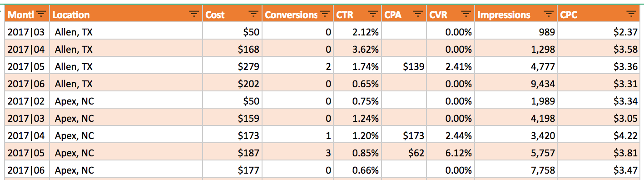Select the $279 cost cell
Viewport: 644px width, 180px height.
[232, 66]
